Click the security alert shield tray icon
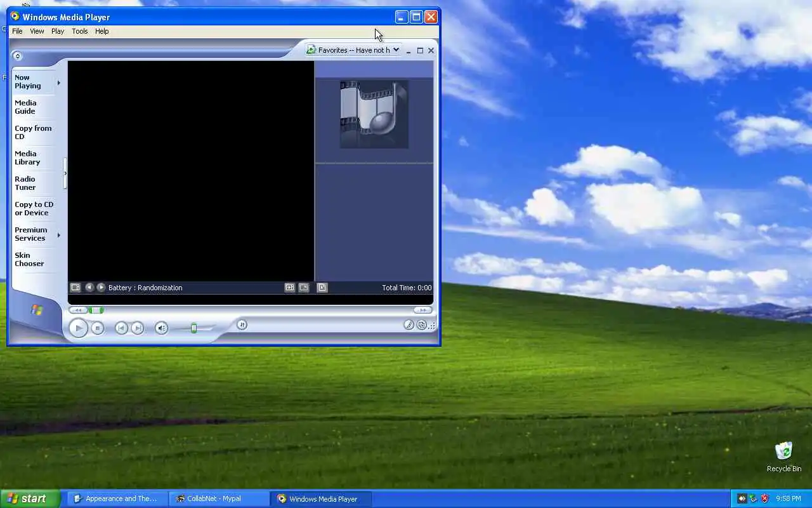This screenshot has height=508, width=812. (x=764, y=498)
